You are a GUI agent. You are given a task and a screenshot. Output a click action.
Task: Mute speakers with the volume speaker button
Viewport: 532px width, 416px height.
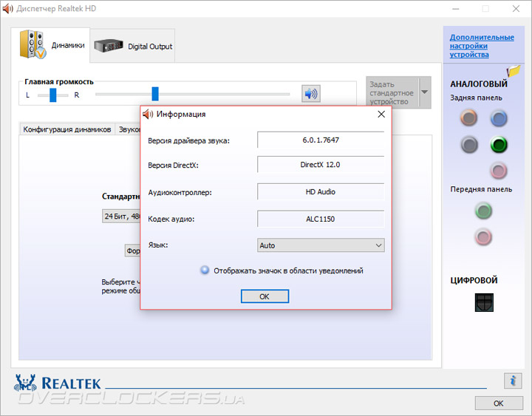click(311, 94)
